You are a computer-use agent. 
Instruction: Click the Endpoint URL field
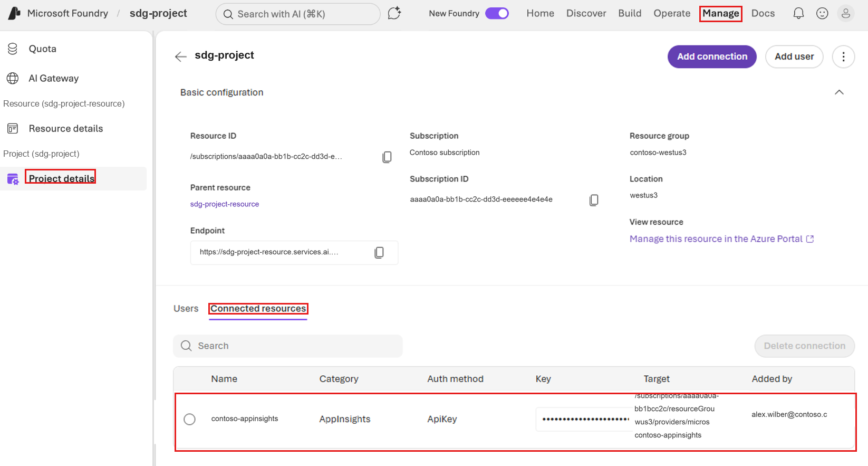pyautogui.click(x=294, y=253)
